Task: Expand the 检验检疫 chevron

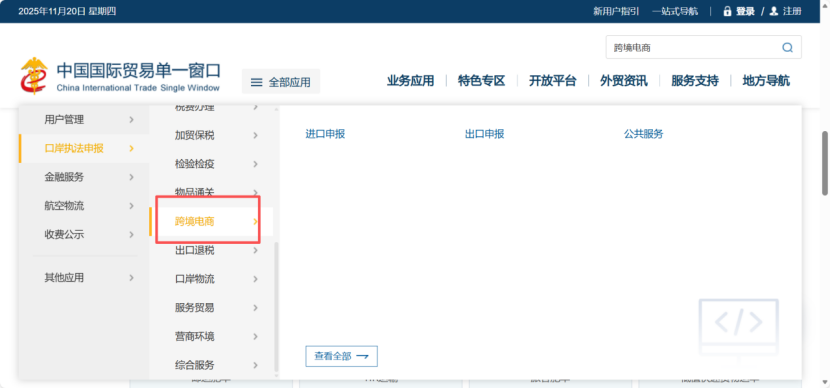Action: click(x=255, y=164)
